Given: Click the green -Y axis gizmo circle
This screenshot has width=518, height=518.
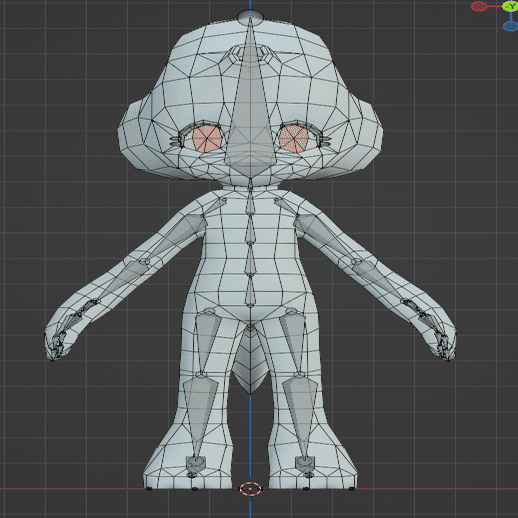Looking at the screenshot, I should point(510,6).
